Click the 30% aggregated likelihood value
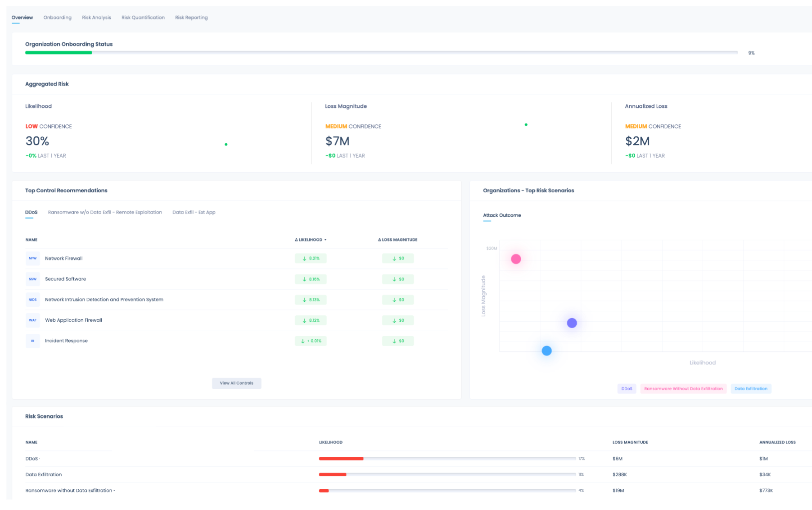This screenshot has height=510, width=812. coord(37,141)
